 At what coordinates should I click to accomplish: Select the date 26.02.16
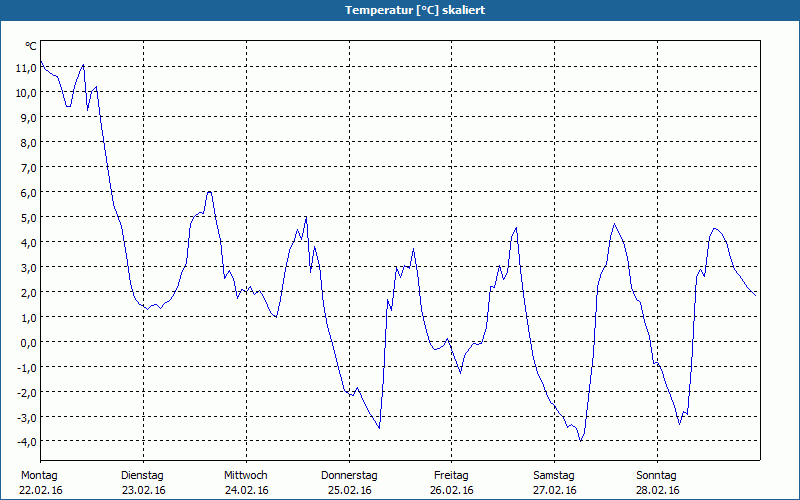452,490
